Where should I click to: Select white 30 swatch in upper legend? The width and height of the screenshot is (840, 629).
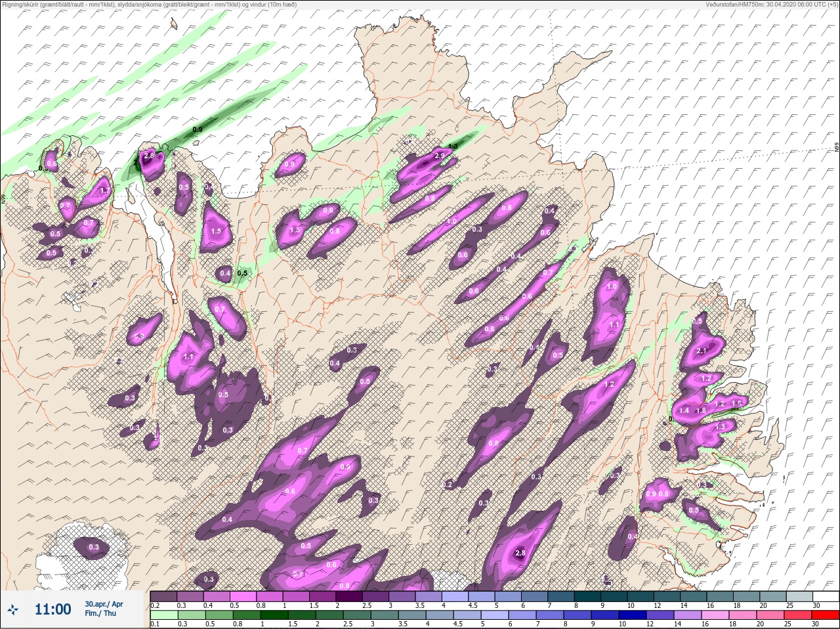(826, 596)
